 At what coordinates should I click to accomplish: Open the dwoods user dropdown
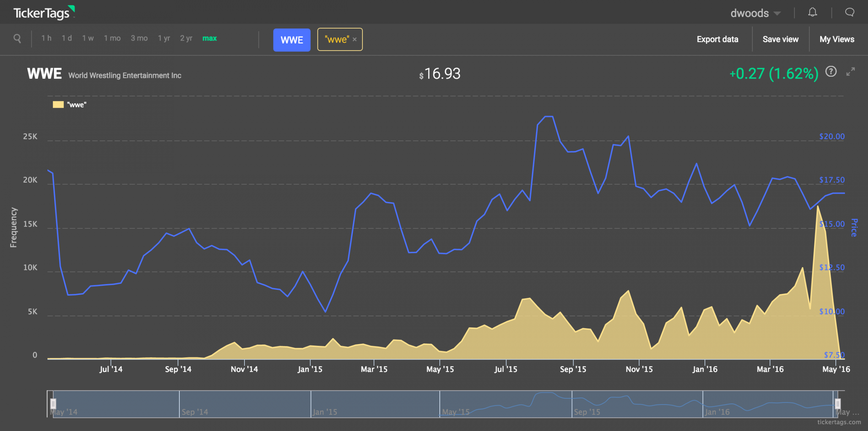(755, 13)
